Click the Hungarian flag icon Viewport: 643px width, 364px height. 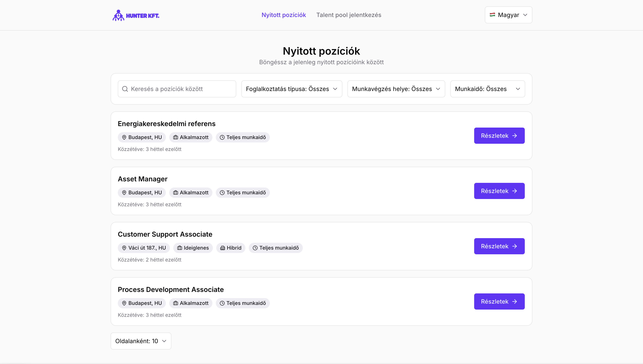[492, 15]
